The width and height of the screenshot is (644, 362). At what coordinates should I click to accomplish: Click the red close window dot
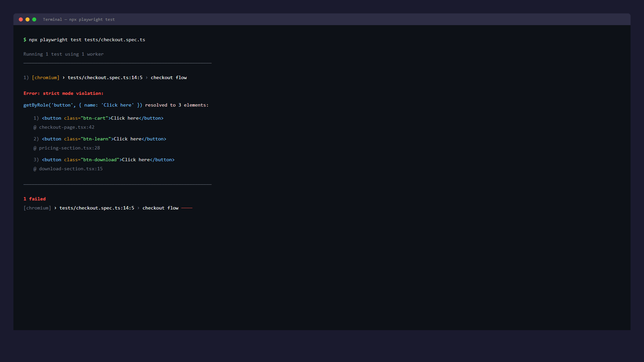[21, 19]
